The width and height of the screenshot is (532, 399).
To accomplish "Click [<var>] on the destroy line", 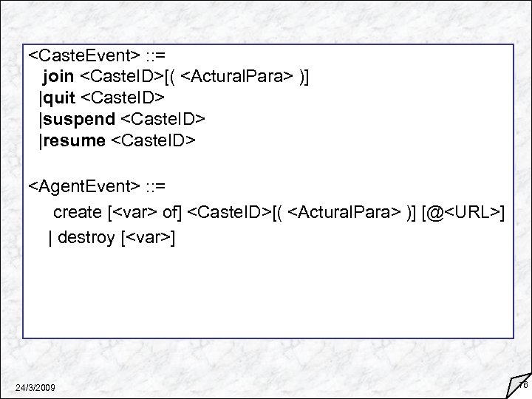I will pos(147,237).
